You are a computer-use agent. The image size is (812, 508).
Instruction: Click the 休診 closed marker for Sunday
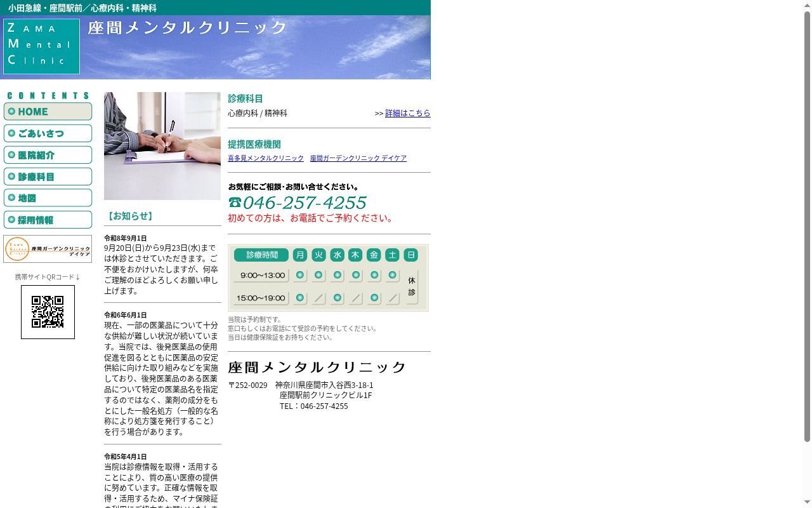tap(412, 287)
